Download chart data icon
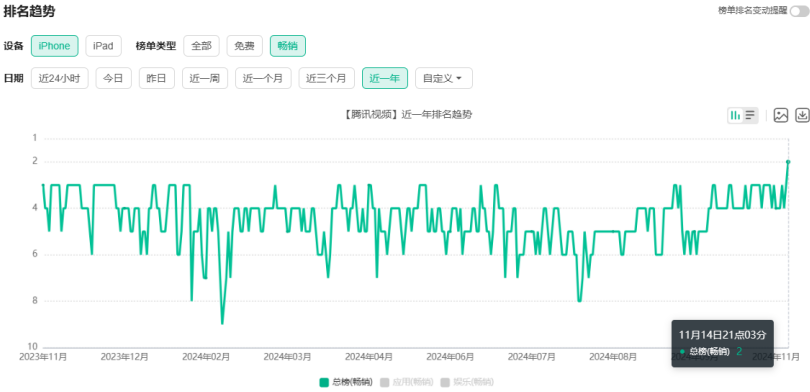This screenshot has height=392, width=810. (802, 115)
